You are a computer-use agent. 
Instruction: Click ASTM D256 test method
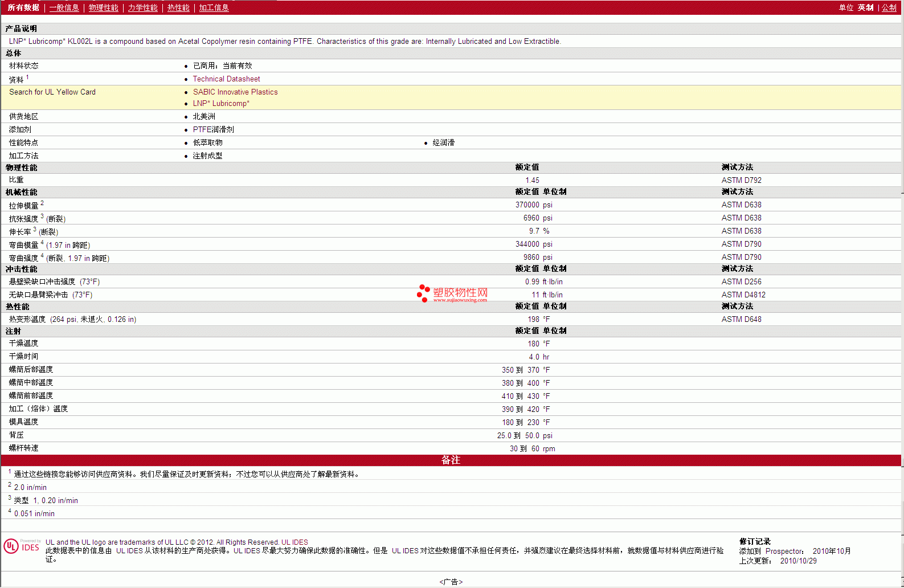[741, 282]
